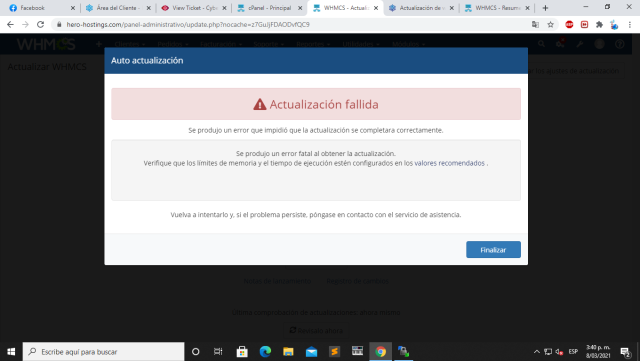Expand the Utilidades menu
The width and height of the screenshot is (640, 361).
[x=361, y=44]
